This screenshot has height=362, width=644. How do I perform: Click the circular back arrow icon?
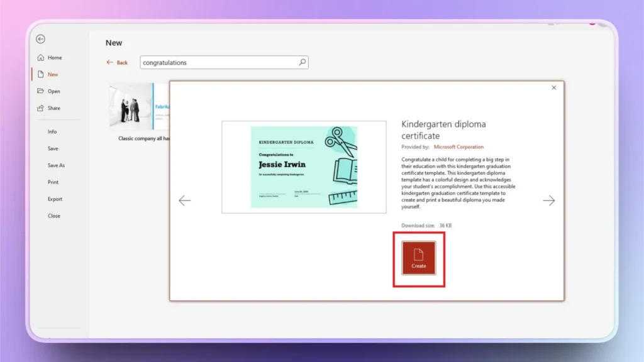(x=40, y=39)
